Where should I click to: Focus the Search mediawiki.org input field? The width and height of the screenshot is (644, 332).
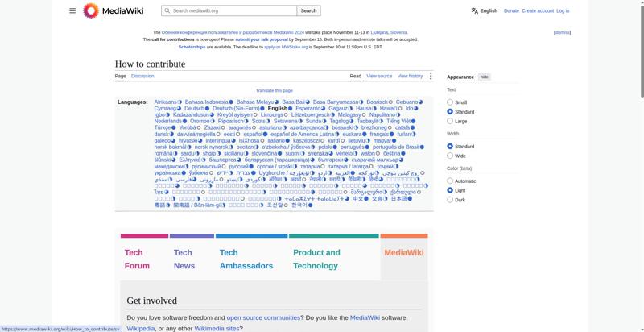233,10
